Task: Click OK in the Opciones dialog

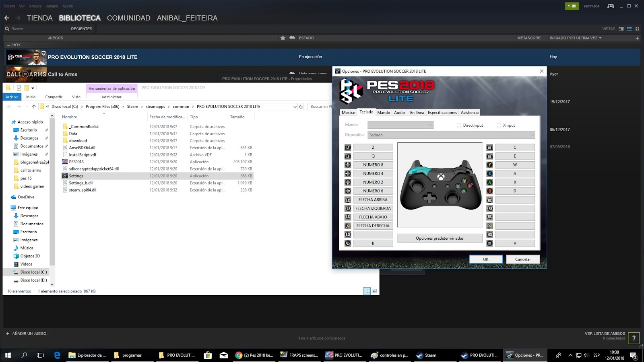Action: click(x=486, y=259)
